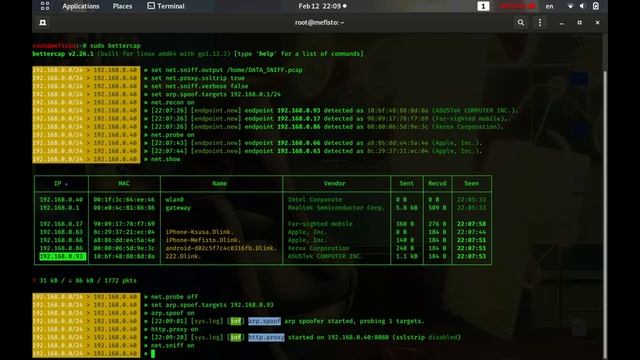This screenshot has height=360, width=640.
Task: Open the Wi-Fi network status icon
Action: coord(570,6)
